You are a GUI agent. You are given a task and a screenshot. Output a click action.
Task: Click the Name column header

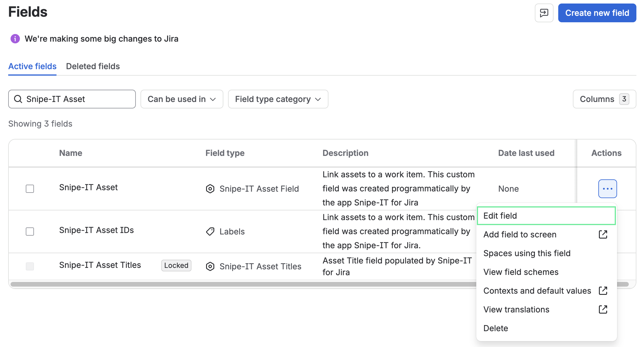pyautogui.click(x=71, y=153)
